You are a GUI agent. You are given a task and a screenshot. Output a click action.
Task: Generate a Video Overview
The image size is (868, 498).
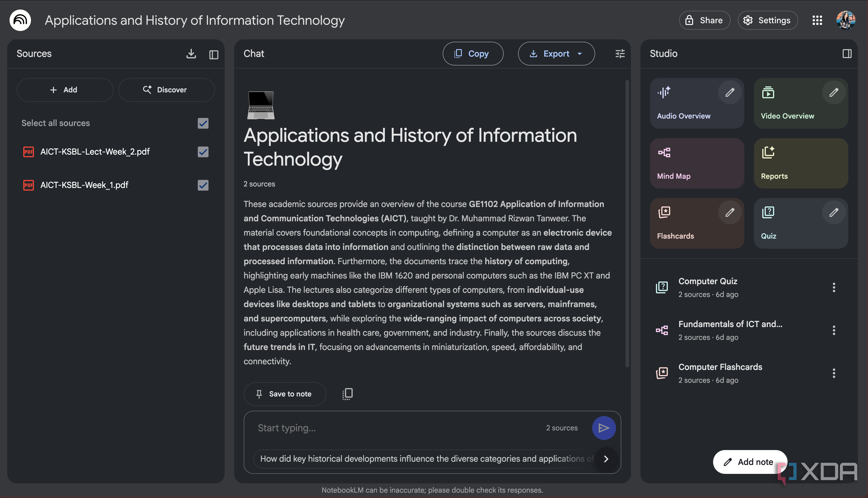pos(801,103)
